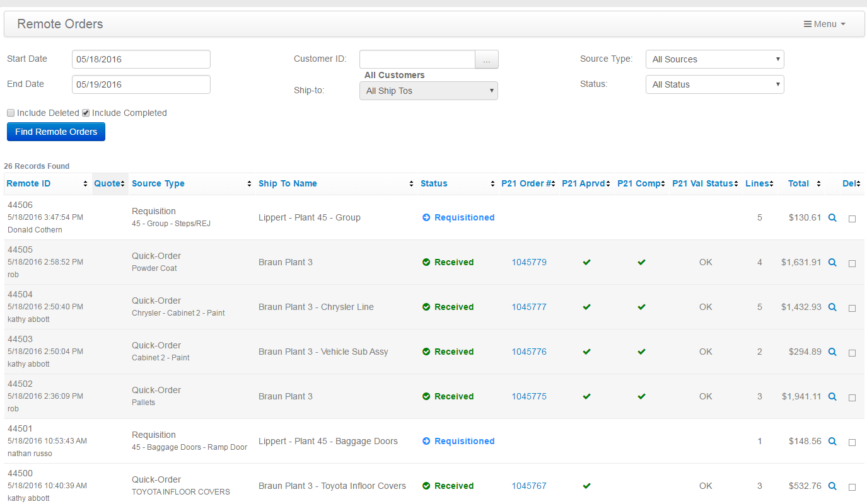Open details magnifier for order 44504
Image resolution: width=867 pixels, height=504 pixels.
point(832,307)
